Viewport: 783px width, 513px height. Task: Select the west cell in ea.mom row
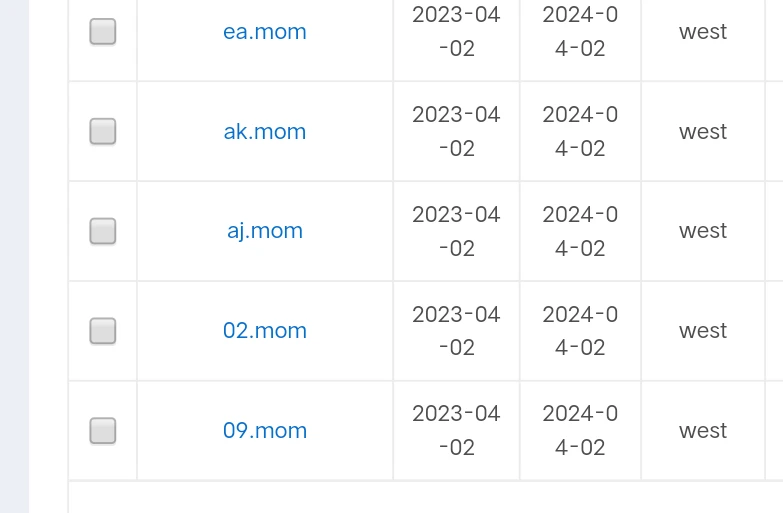pyautogui.click(x=703, y=32)
